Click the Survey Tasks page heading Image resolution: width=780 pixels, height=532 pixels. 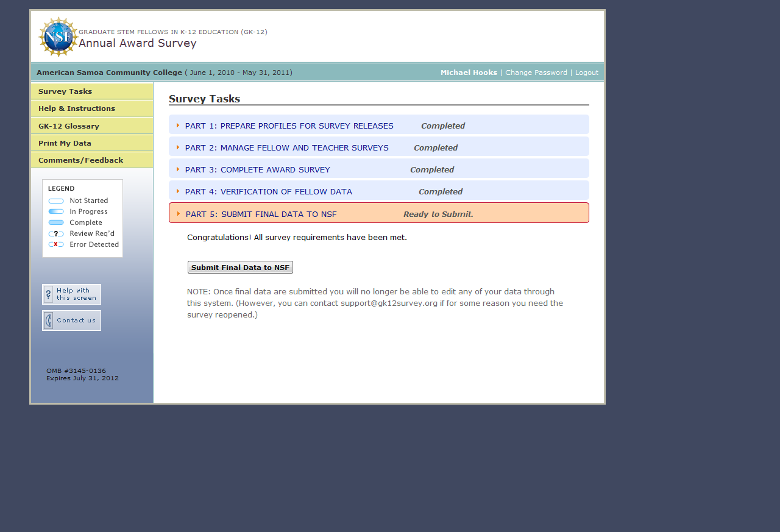pos(205,99)
